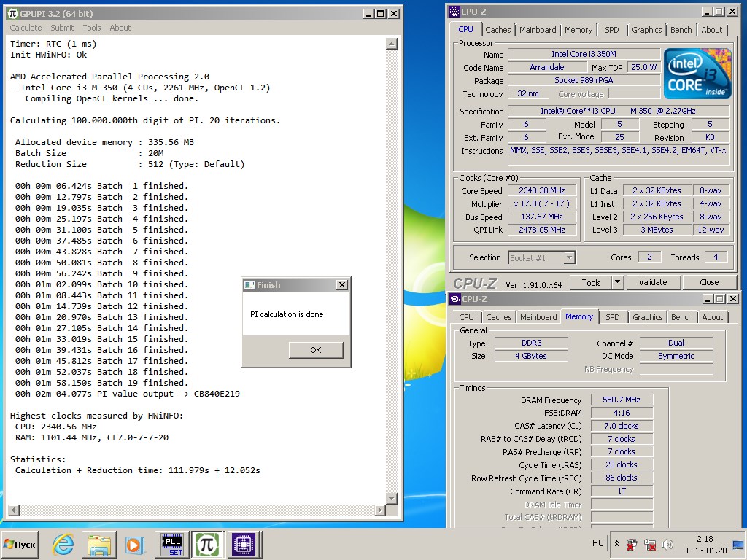The height and width of the screenshot is (560, 747).
Task: Switch to PLL SET taskbar application
Action: pyautogui.click(x=172, y=544)
